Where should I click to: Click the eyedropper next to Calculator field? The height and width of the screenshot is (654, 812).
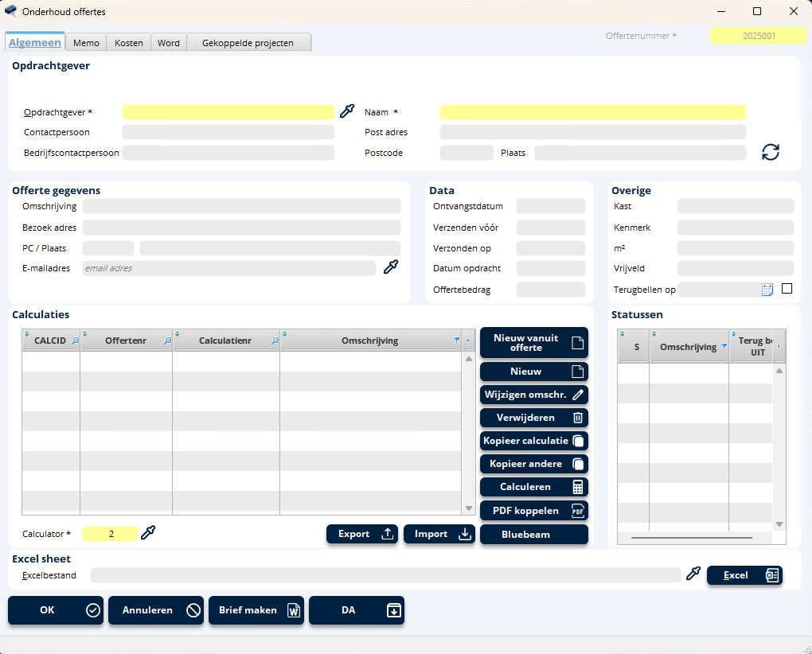pyautogui.click(x=148, y=533)
